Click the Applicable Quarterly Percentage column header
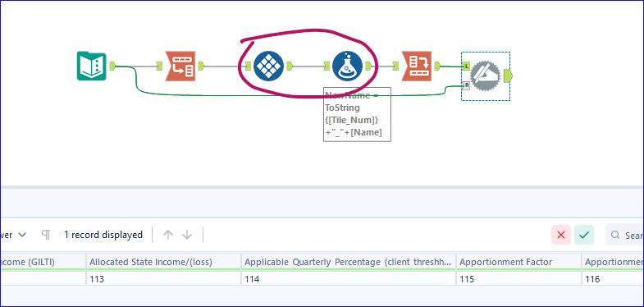 coord(349,262)
